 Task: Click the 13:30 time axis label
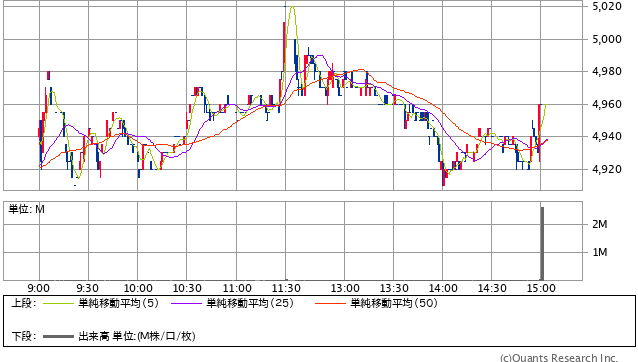tap(394, 288)
